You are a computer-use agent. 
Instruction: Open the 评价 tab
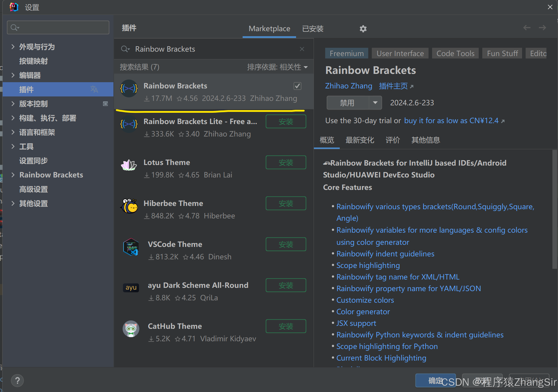393,140
